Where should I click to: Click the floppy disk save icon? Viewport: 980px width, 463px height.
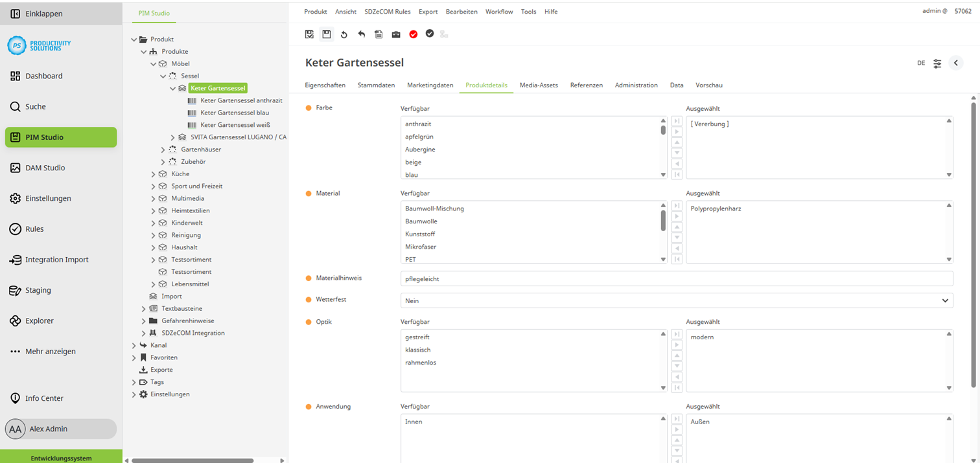click(327, 34)
